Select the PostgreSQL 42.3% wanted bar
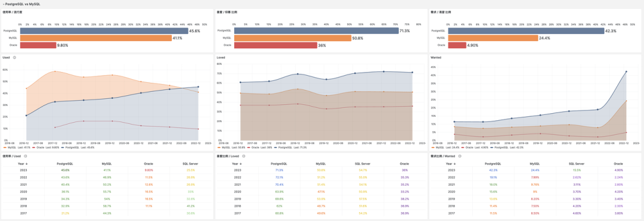Image resolution: width=644 pixels, height=221 pixels. [x=526, y=31]
